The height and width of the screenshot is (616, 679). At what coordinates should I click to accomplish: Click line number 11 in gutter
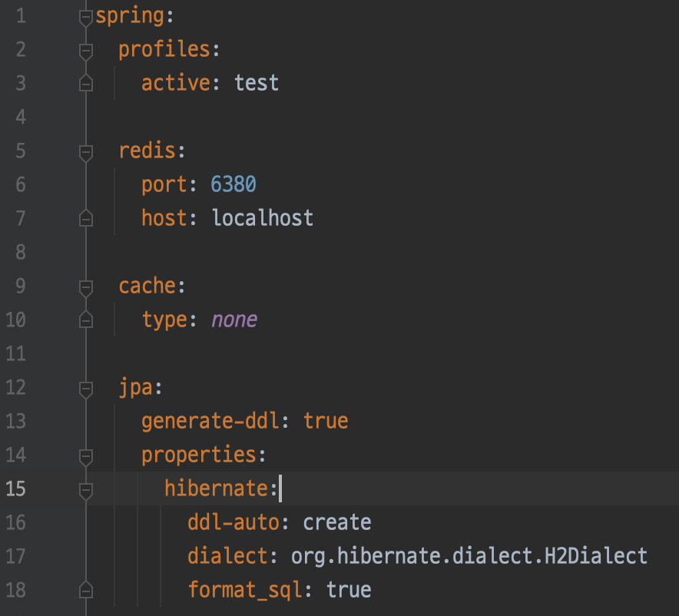pos(16,353)
